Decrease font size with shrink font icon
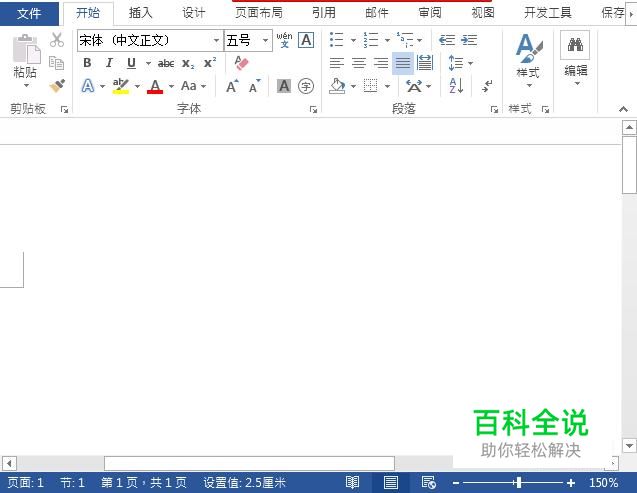The width and height of the screenshot is (637, 493). [254, 86]
